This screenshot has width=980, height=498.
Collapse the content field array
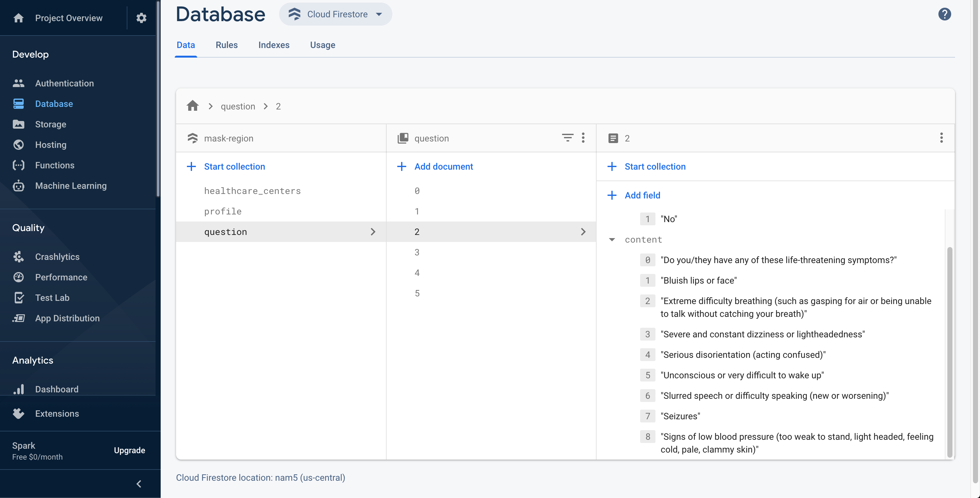coord(612,240)
